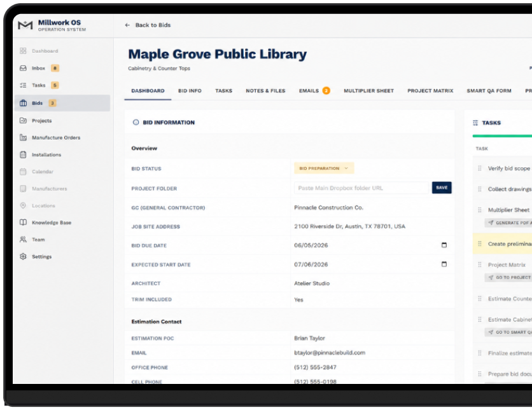Open the Inbox tray icon in sidebar
The image size is (532, 410).
[x=23, y=68]
